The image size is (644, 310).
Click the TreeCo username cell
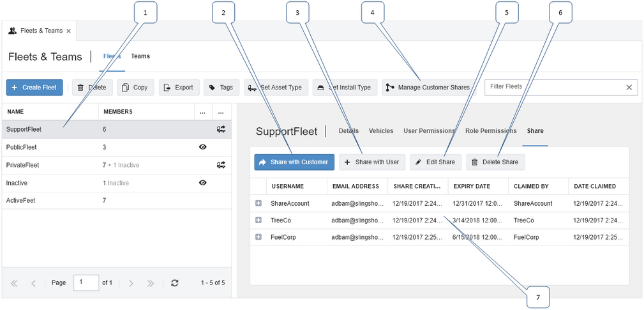coord(297,221)
